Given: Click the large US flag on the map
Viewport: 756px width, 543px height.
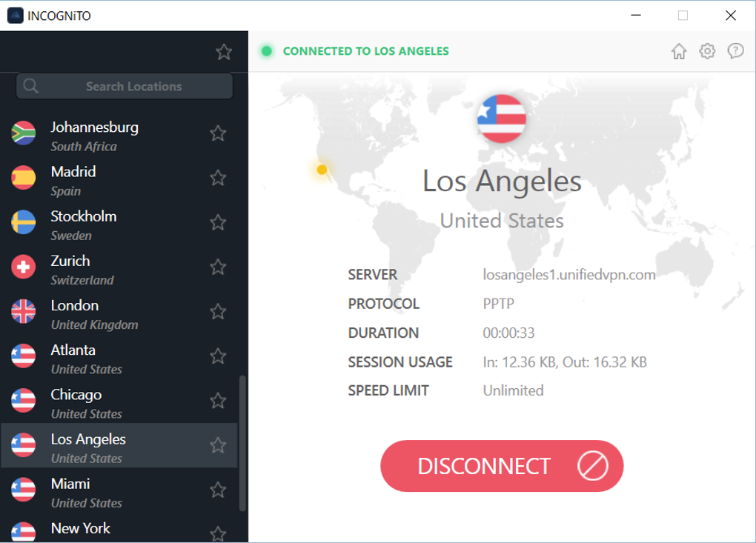Looking at the screenshot, I should point(502,119).
